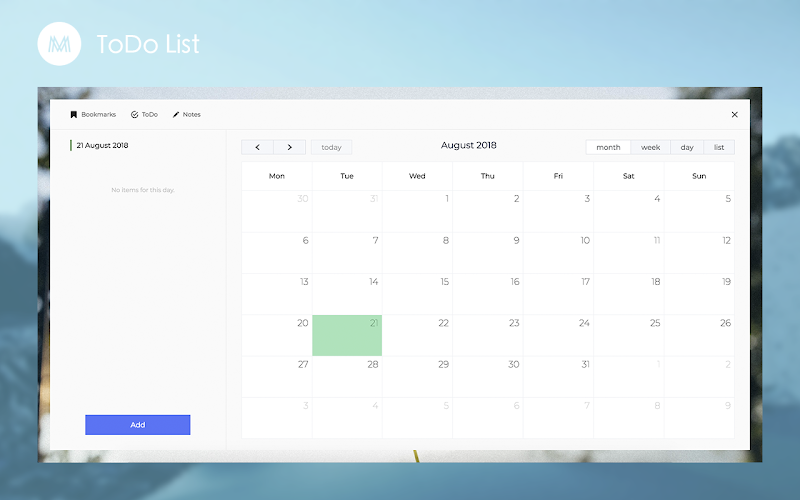
Task: Click the Tue column header
Action: tap(347, 176)
